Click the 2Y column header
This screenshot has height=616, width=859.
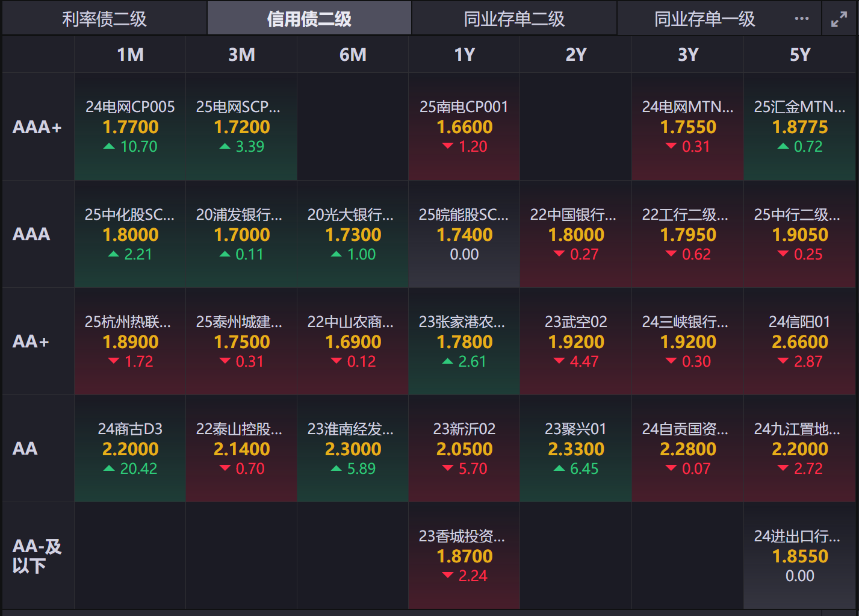(x=575, y=55)
